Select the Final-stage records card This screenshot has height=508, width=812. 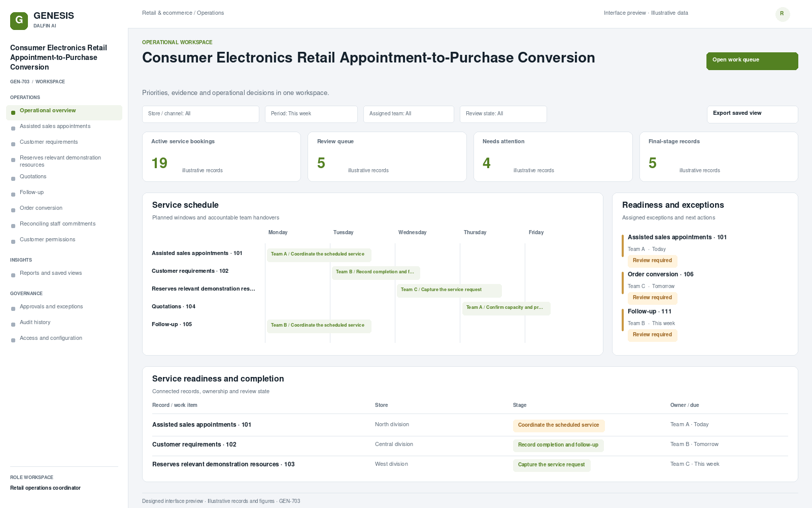[x=719, y=156]
